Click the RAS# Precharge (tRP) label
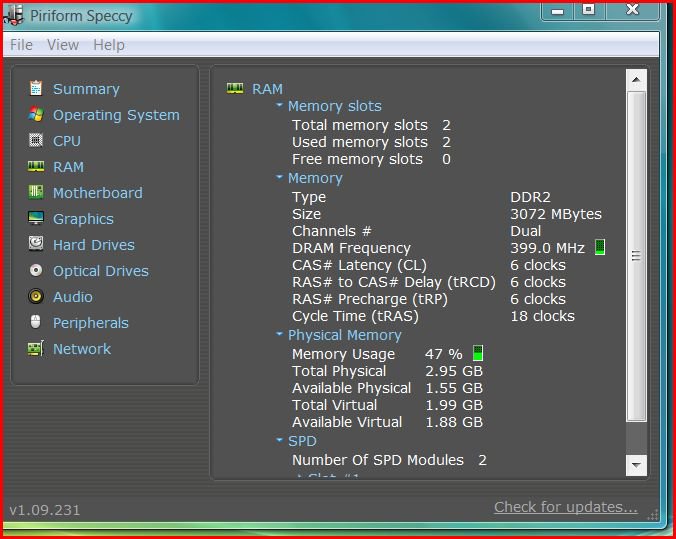Image resolution: width=676 pixels, height=539 pixels. (370, 299)
